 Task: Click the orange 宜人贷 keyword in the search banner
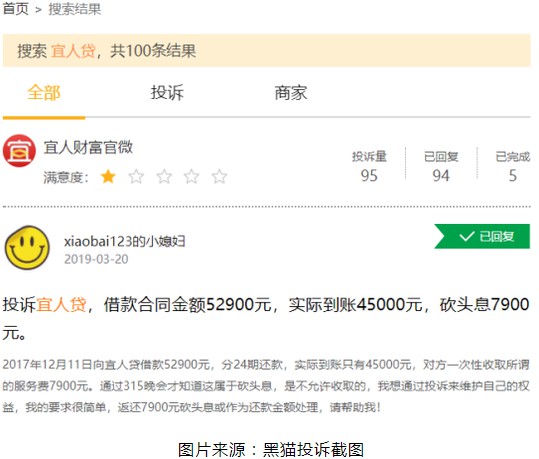pos(73,51)
